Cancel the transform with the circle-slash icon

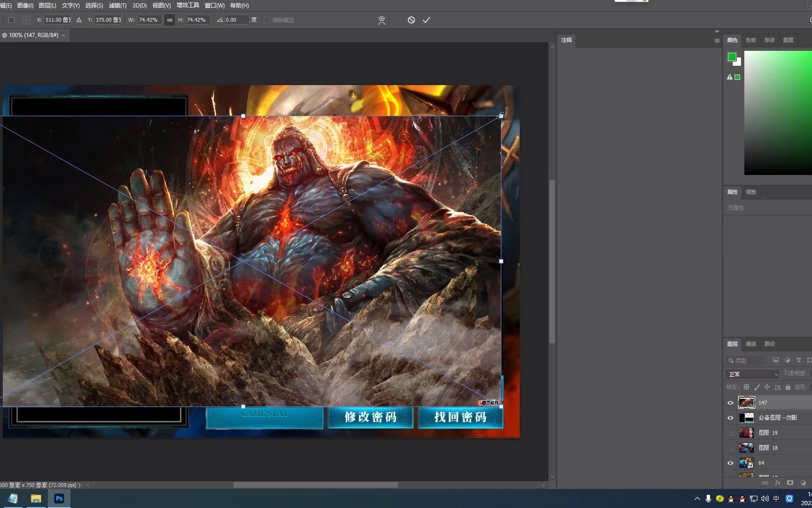pyautogui.click(x=411, y=20)
